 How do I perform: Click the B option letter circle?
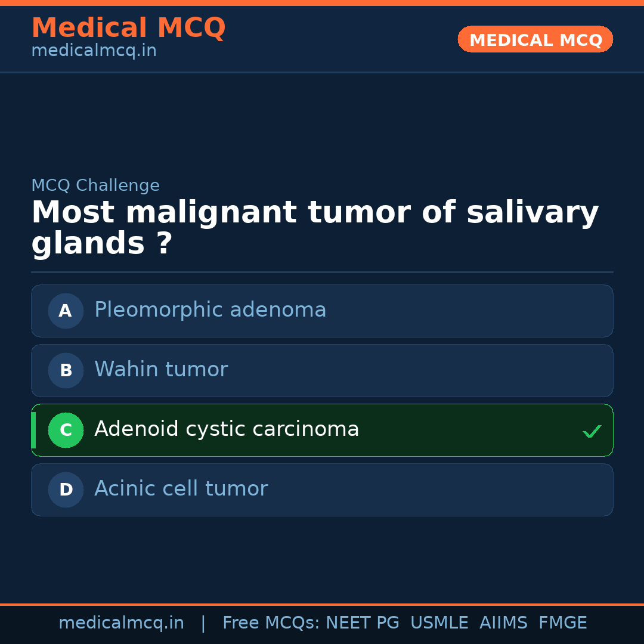coord(66,370)
